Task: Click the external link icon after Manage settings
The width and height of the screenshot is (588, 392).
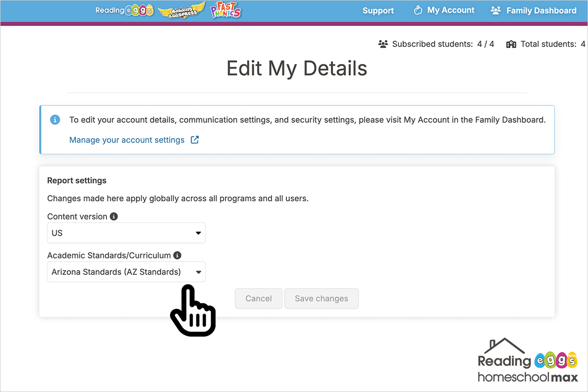Action: point(195,140)
